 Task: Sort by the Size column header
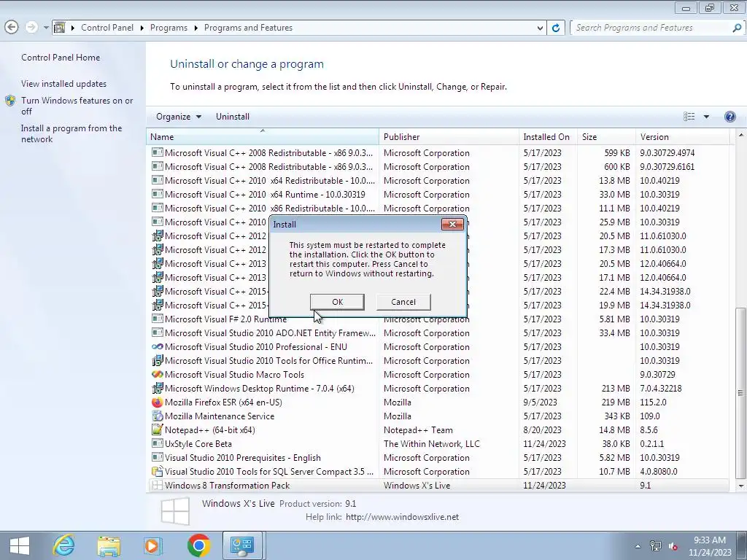[x=606, y=136]
